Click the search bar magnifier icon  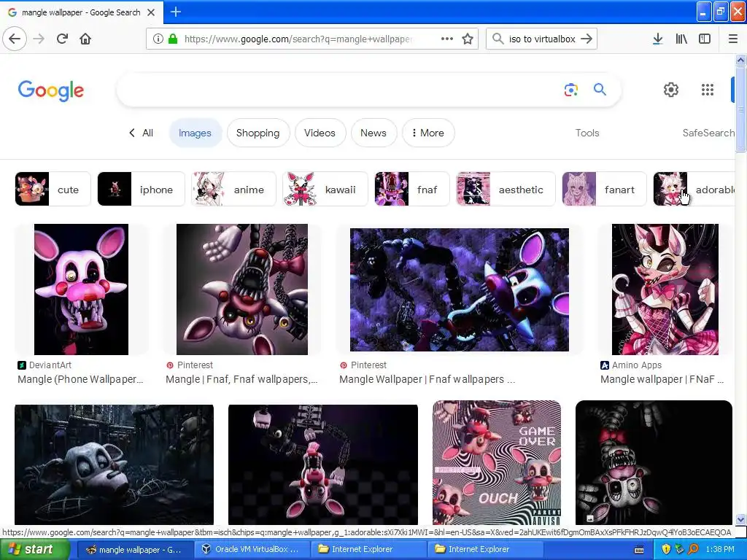[498, 39]
